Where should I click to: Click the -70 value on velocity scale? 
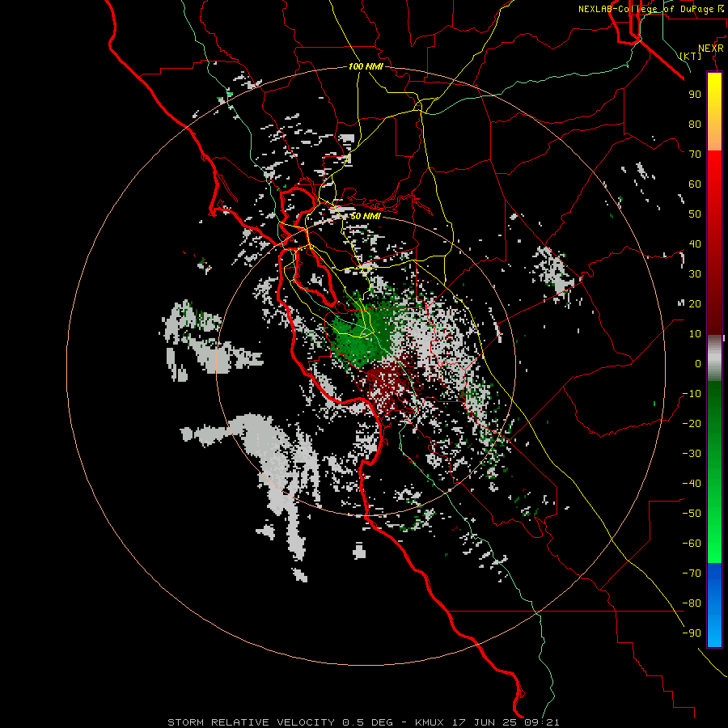pyautogui.click(x=692, y=574)
